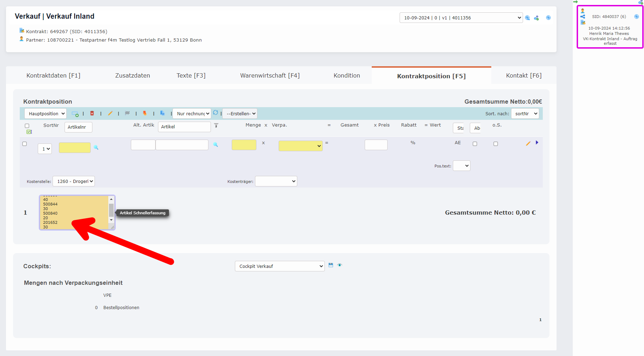
Task: Enable the o.S. checkbox in the row
Action: pyautogui.click(x=496, y=144)
